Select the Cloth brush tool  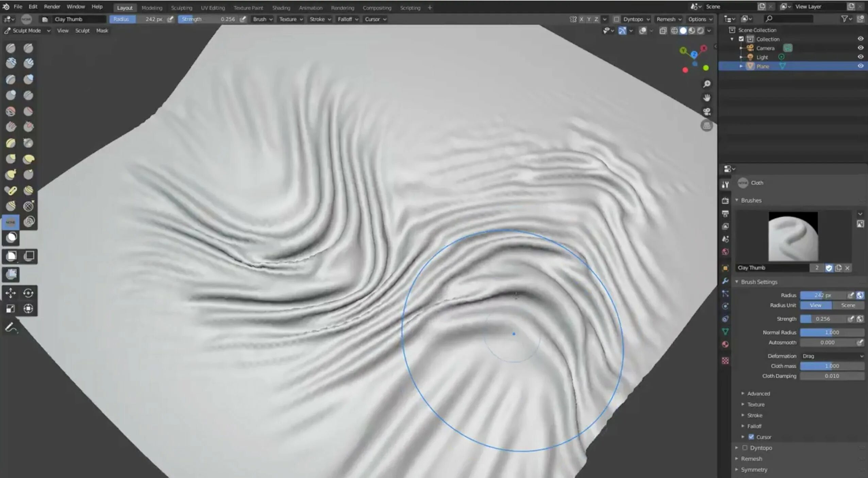pos(10,222)
